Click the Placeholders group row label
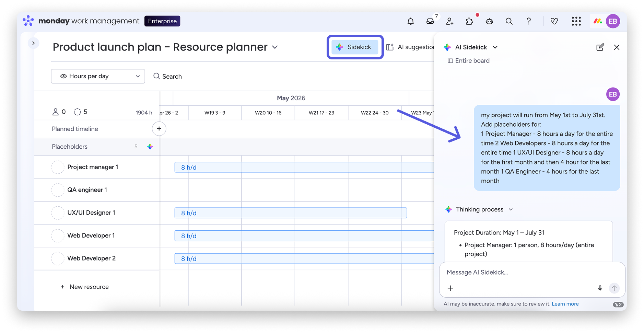 pos(70,147)
